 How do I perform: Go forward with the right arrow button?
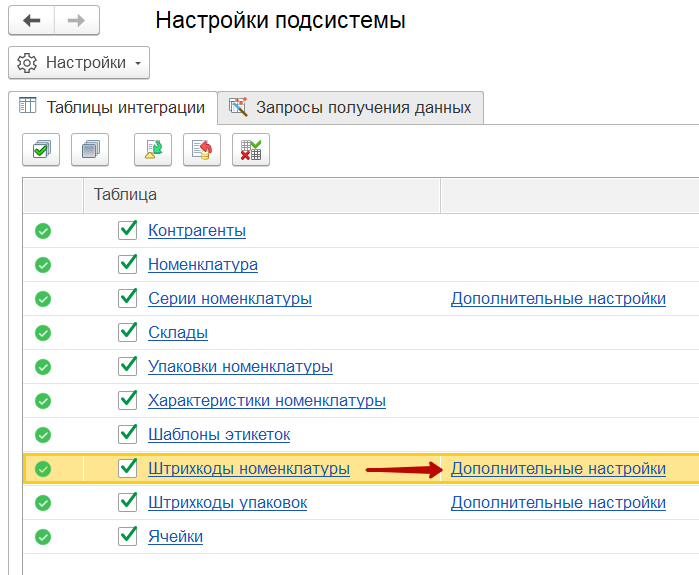point(76,20)
